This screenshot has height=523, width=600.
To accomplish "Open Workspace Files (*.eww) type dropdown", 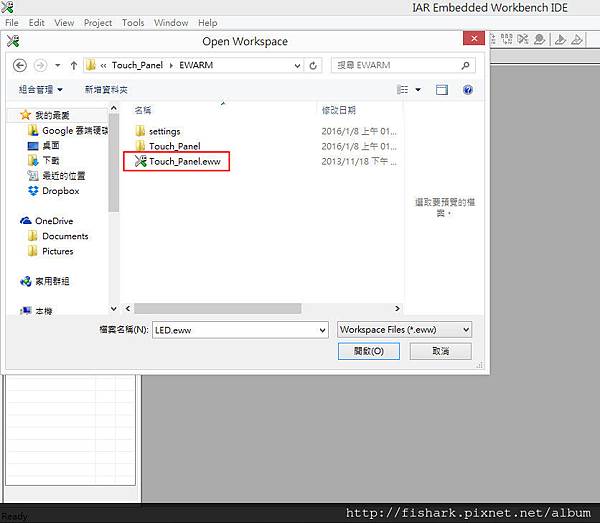I will click(x=404, y=329).
